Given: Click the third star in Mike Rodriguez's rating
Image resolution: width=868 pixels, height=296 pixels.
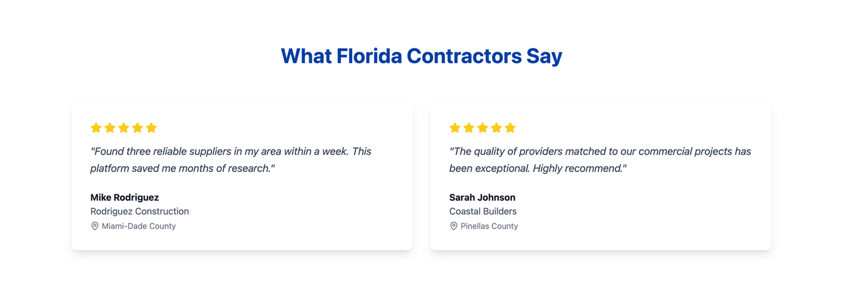Looking at the screenshot, I should [123, 128].
